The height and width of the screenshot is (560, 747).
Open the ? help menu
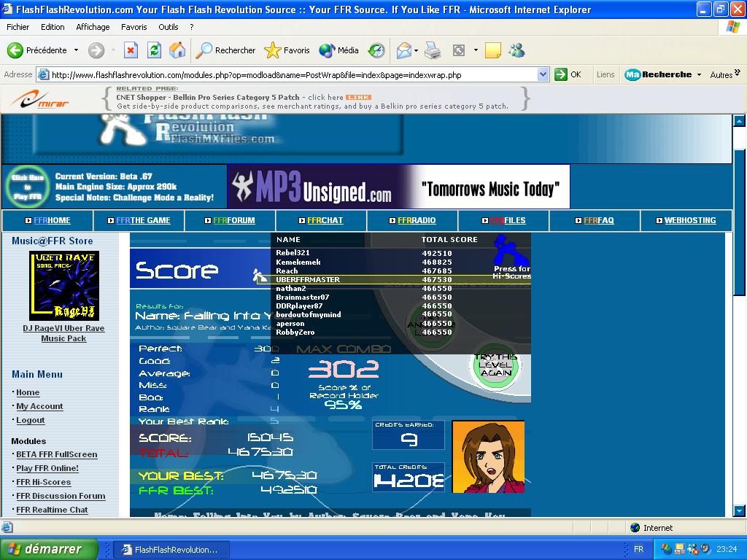(x=192, y=27)
